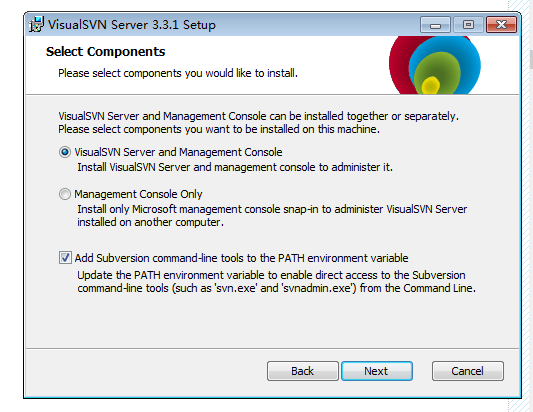Click the scrollbar at the right edge

pyautogui.click(x=531, y=59)
